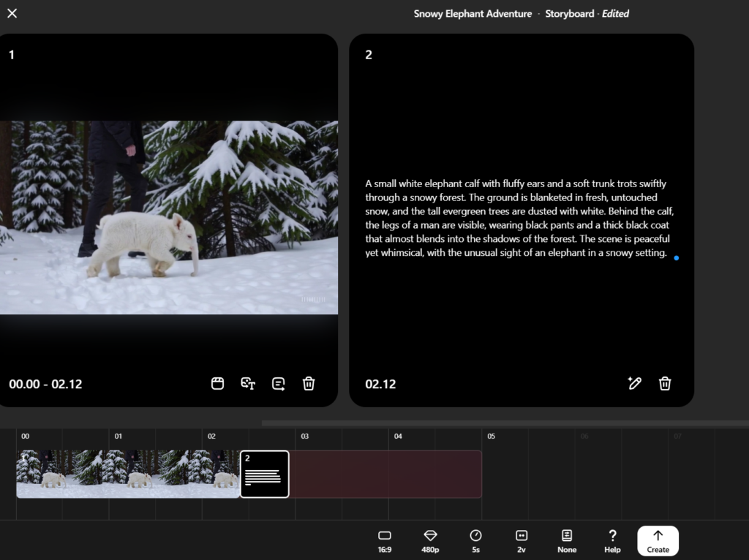The height and width of the screenshot is (560, 749).
Task: Click the magic pencil icon on card 2
Action: (x=634, y=383)
